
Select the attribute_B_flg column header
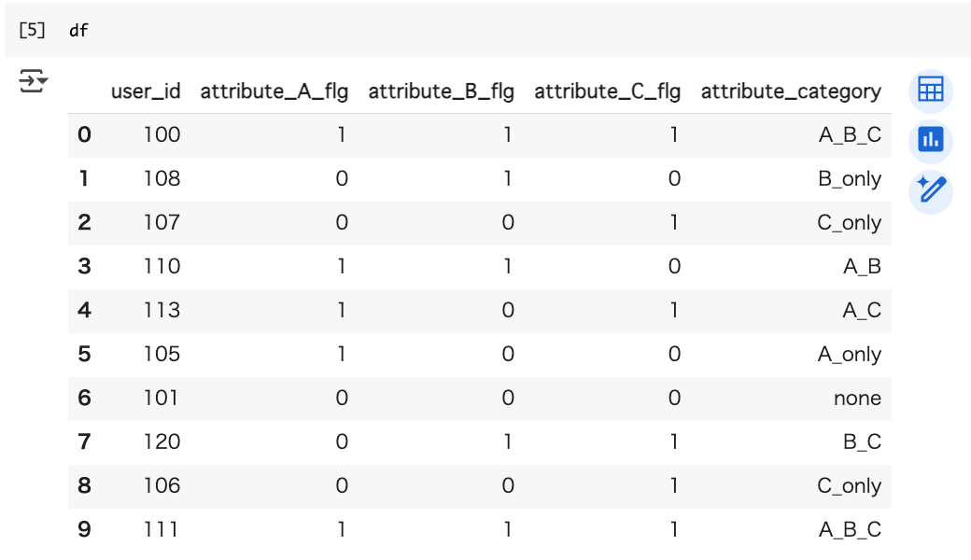(x=441, y=91)
